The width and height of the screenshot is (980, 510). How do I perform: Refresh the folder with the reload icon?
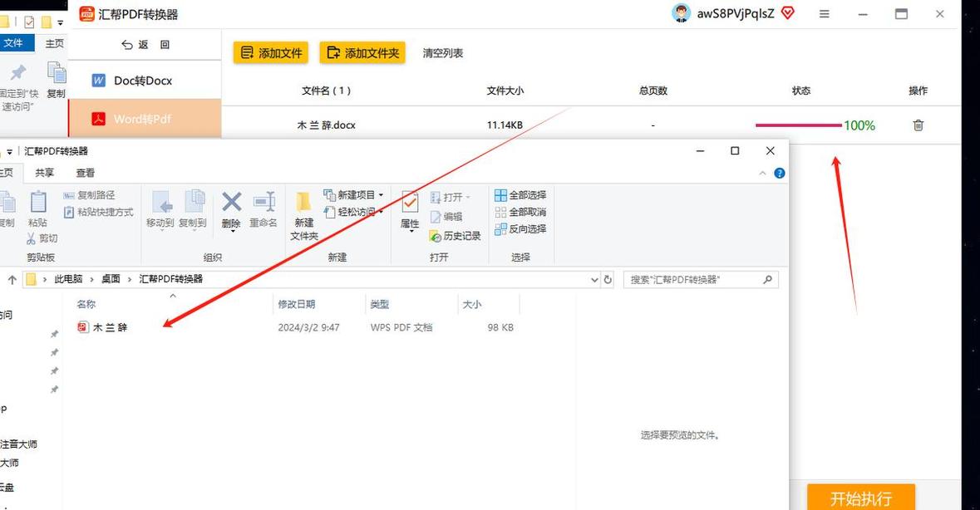coord(608,280)
